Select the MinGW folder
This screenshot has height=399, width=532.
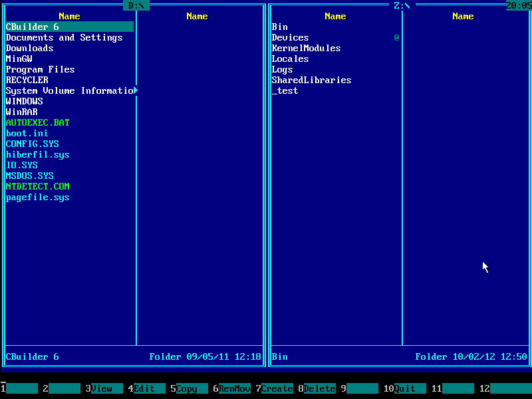[x=19, y=59]
